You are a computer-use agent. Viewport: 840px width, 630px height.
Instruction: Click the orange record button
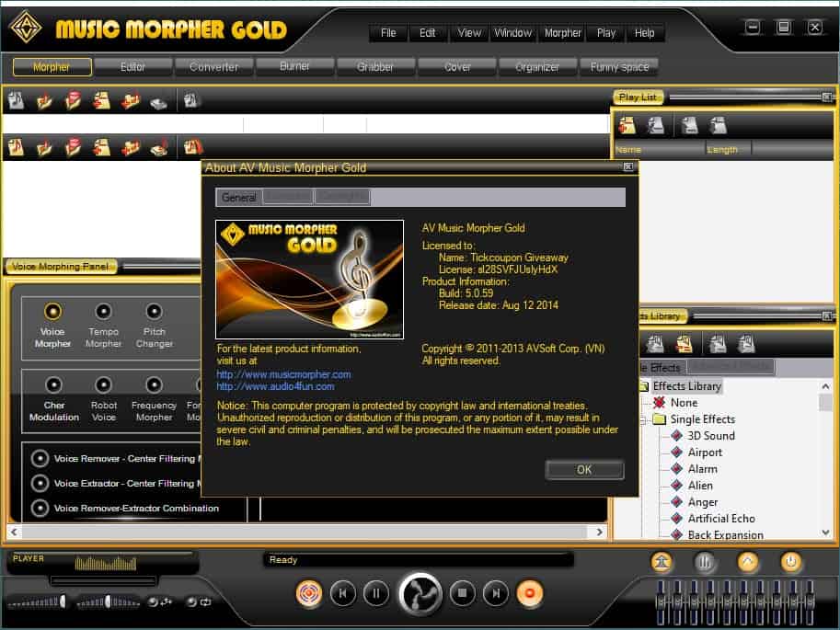529,593
